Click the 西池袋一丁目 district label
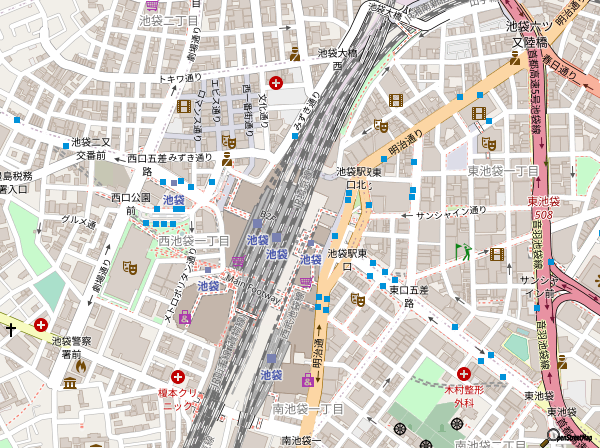The image size is (600, 448). pos(194,241)
